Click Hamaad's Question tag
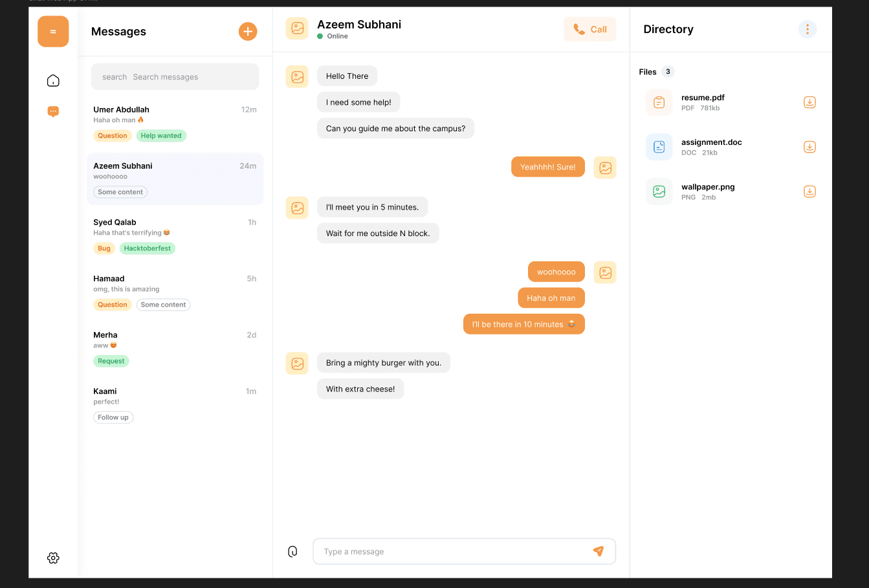Screen dimensions: 869x588 pyautogui.click(x=113, y=305)
